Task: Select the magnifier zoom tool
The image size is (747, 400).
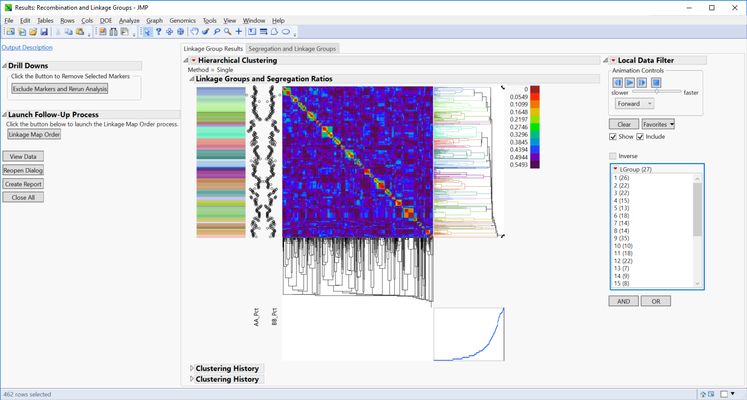Action: tap(229, 32)
